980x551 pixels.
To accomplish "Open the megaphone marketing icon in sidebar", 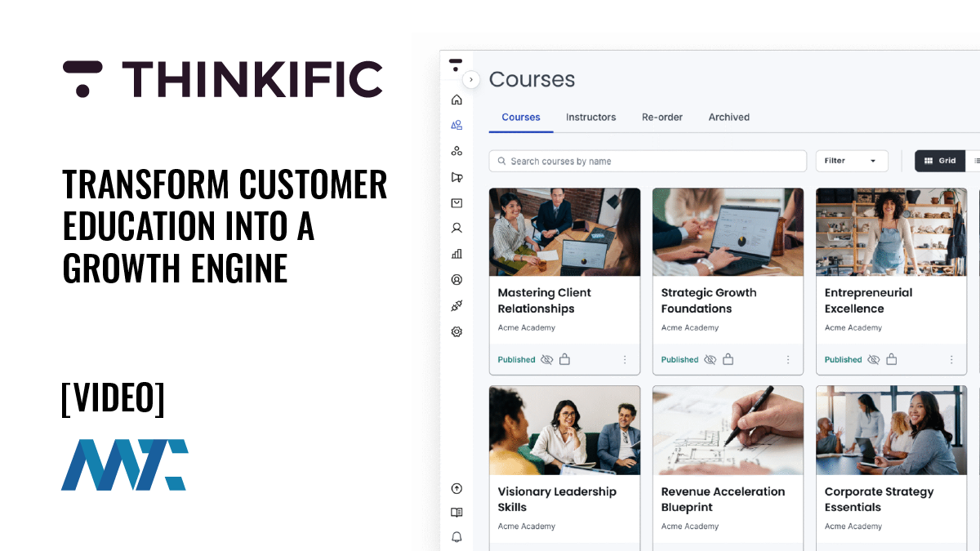I will pos(457,177).
